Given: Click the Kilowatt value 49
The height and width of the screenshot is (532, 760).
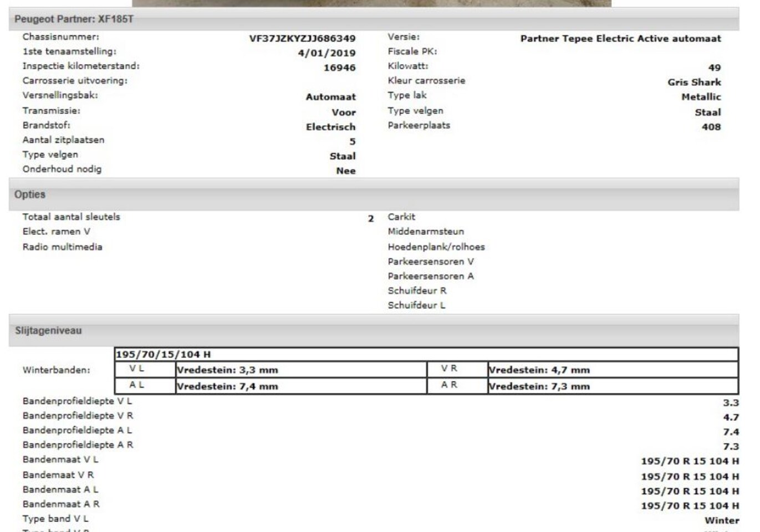Looking at the screenshot, I should [715, 68].
